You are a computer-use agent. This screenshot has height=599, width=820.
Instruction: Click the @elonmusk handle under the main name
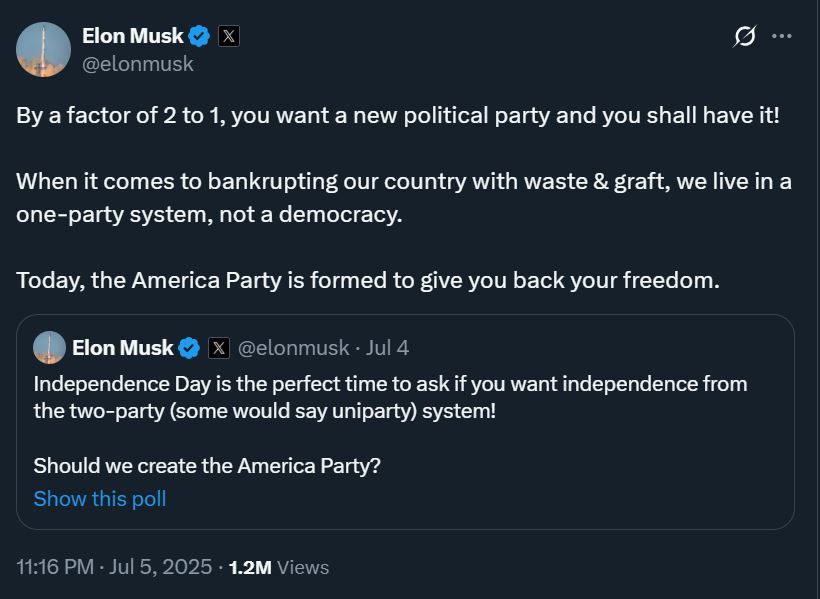tap(138, 64)
